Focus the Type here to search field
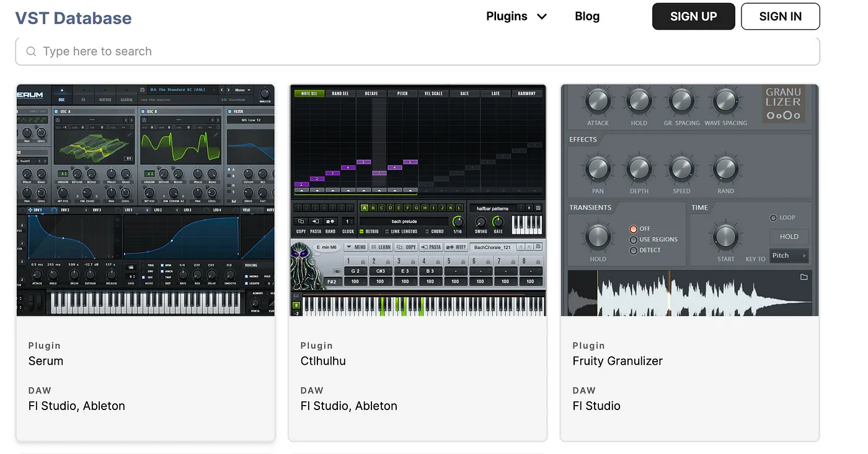 point(417,51)
